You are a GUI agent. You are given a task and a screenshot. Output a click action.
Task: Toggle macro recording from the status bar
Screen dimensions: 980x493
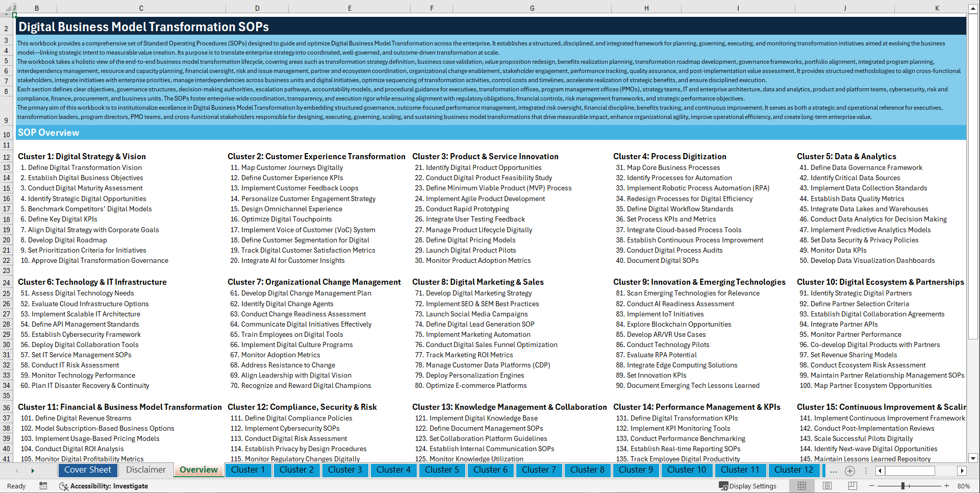pyautogui.click(x=43, y=486)
